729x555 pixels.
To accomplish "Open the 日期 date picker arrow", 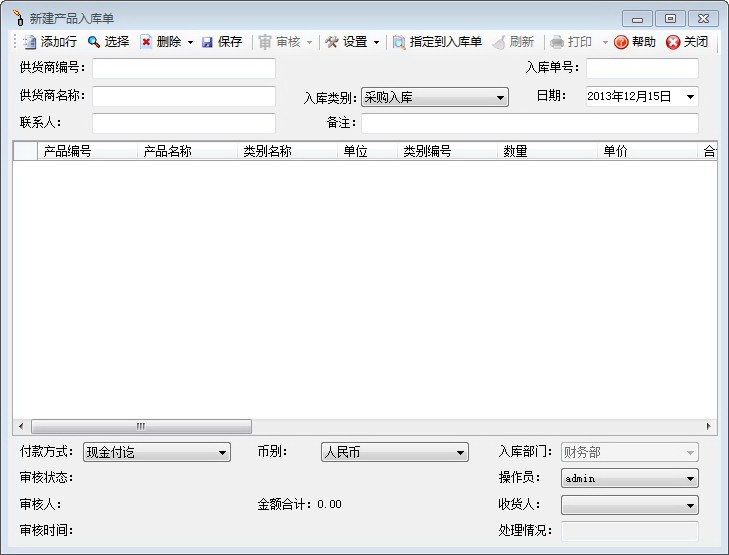I will pos(690,97).
